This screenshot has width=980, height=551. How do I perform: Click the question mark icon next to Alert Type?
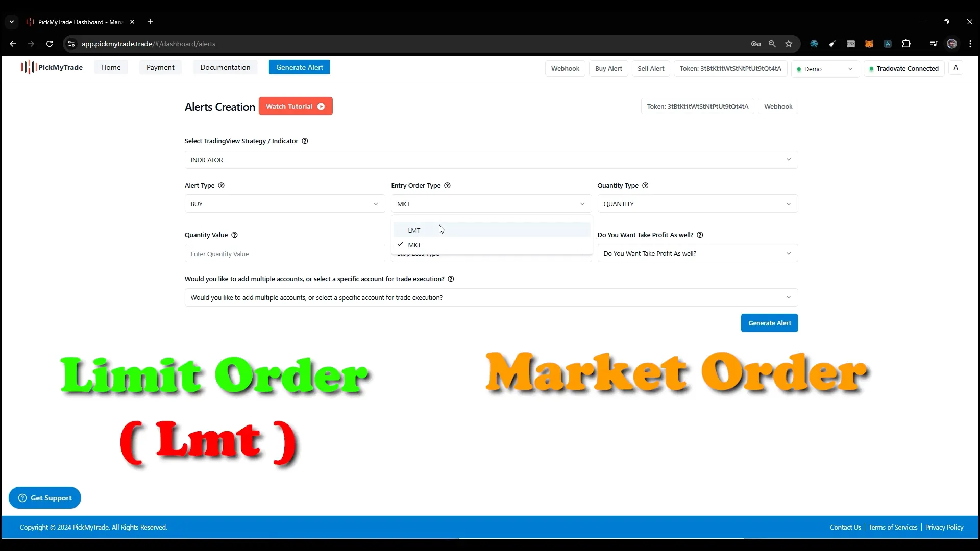pos(221,185)
